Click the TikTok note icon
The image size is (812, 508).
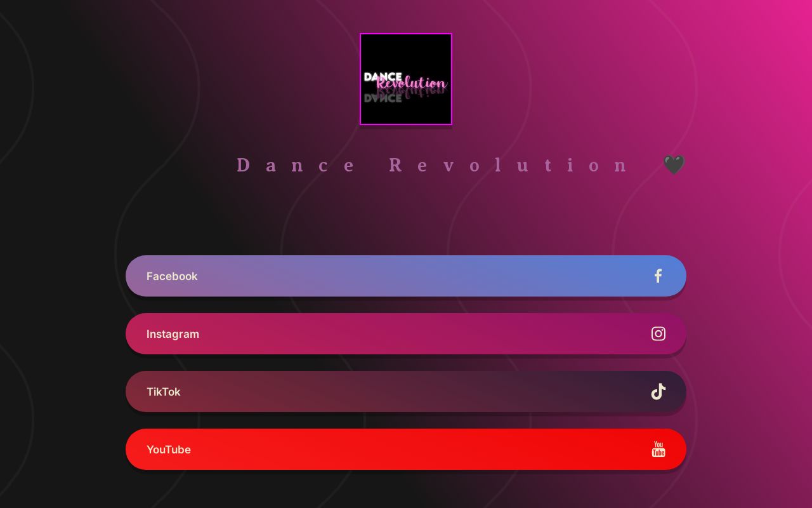click(658, 391)
